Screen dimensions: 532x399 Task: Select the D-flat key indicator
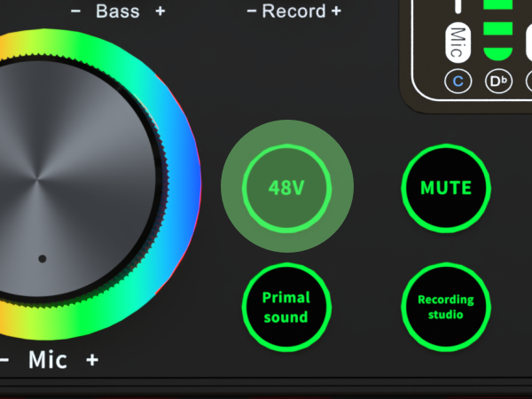[x=499, y=82]
